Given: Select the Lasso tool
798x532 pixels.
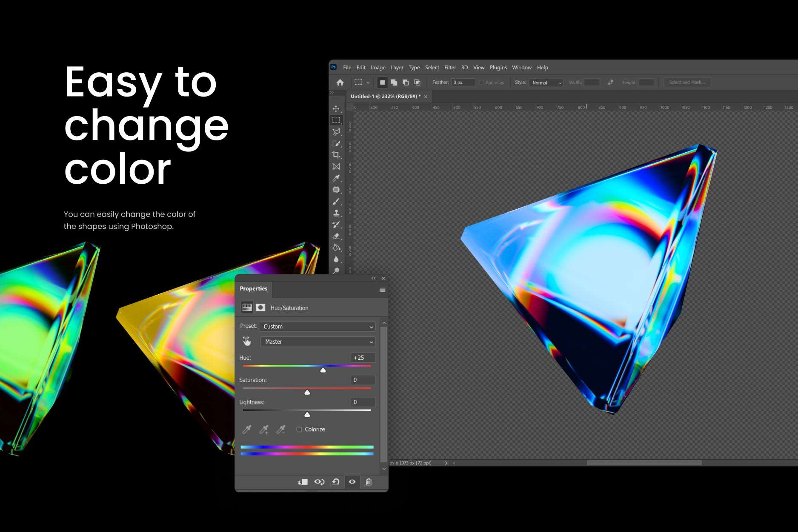Looking at the screenshot, I should click(x=336, y=132).
